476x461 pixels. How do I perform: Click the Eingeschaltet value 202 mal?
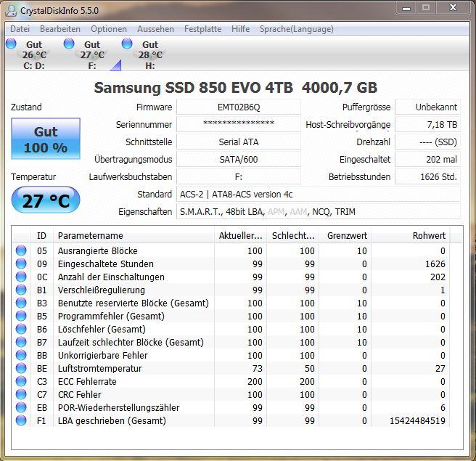click(x=427, y=159)
